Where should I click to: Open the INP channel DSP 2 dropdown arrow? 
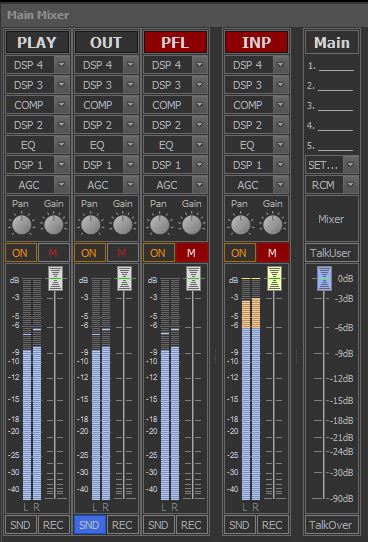click(x=281, y=125)
